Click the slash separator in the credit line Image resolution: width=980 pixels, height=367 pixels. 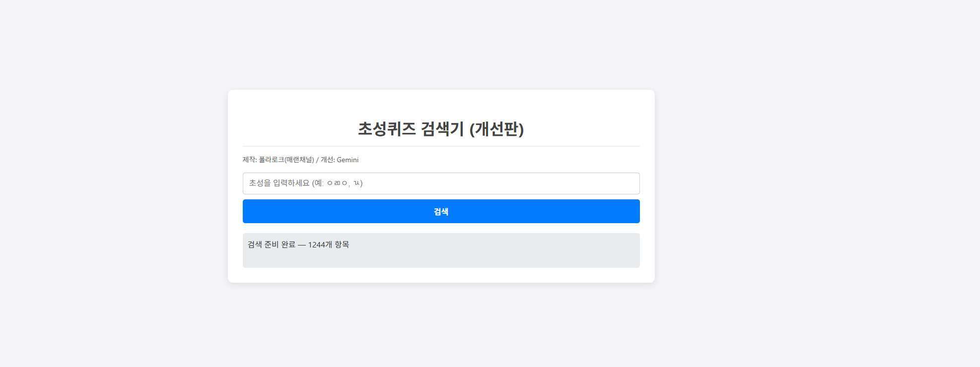317,160
